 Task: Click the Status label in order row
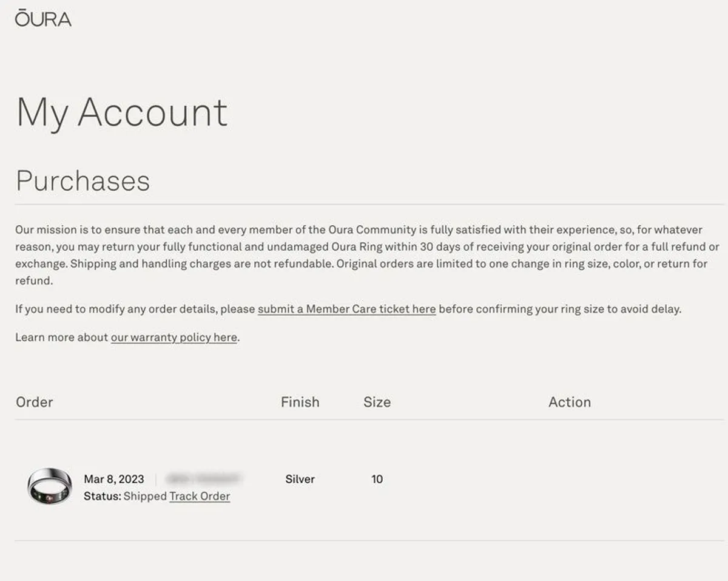[x=103, y=496]
